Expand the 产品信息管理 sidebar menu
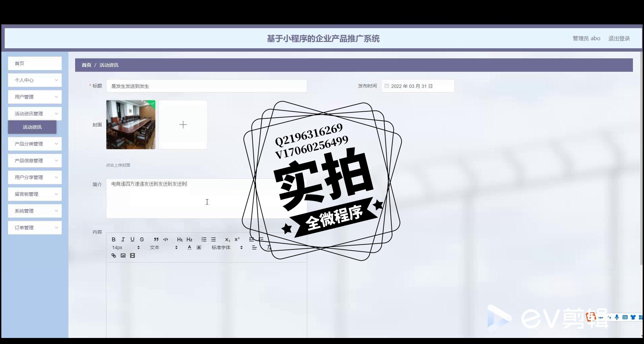 [35, 161]
